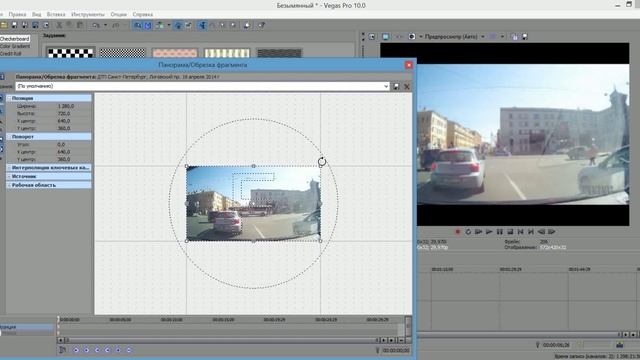Open the Справка menu

142,14
